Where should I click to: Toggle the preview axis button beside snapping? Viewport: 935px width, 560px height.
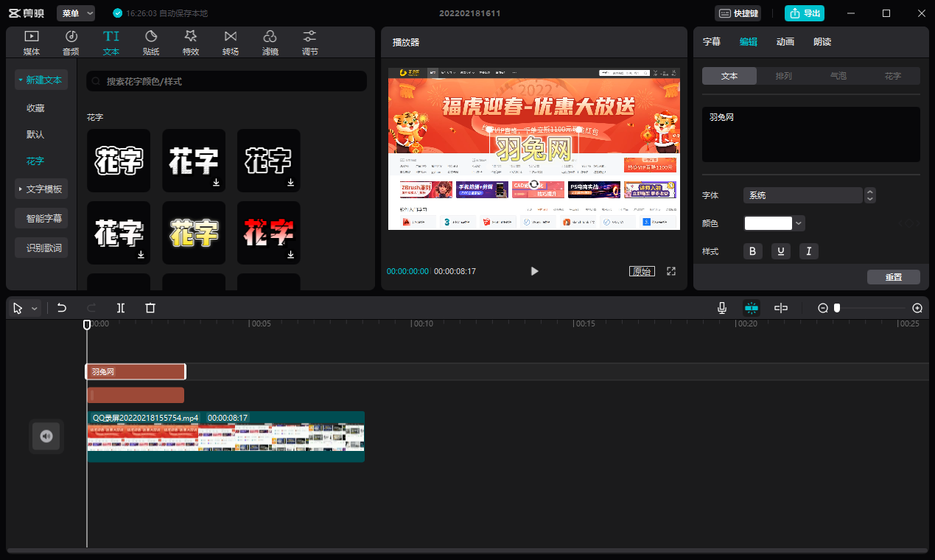781,308
